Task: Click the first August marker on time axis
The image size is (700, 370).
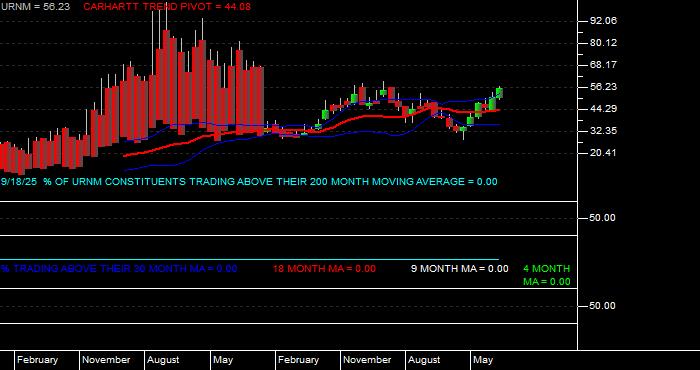Action: click(x=163, y=360)
